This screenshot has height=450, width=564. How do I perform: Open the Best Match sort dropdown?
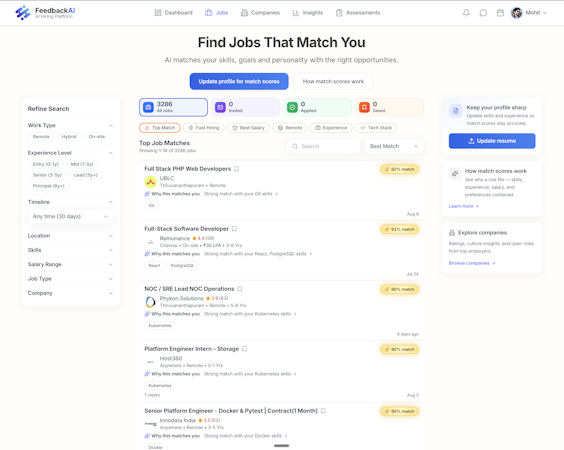(x=394, y=146)
